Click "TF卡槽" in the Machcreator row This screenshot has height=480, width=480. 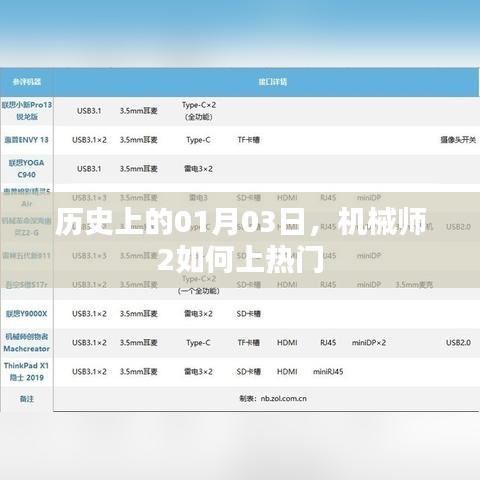click(249, 343)
